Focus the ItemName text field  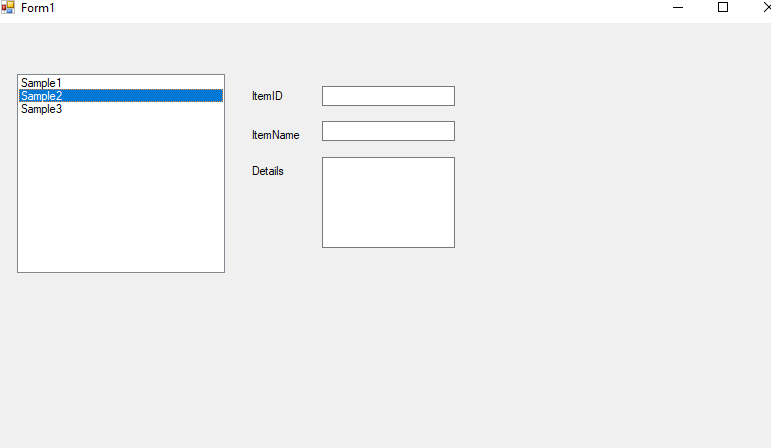coord(388,131)
